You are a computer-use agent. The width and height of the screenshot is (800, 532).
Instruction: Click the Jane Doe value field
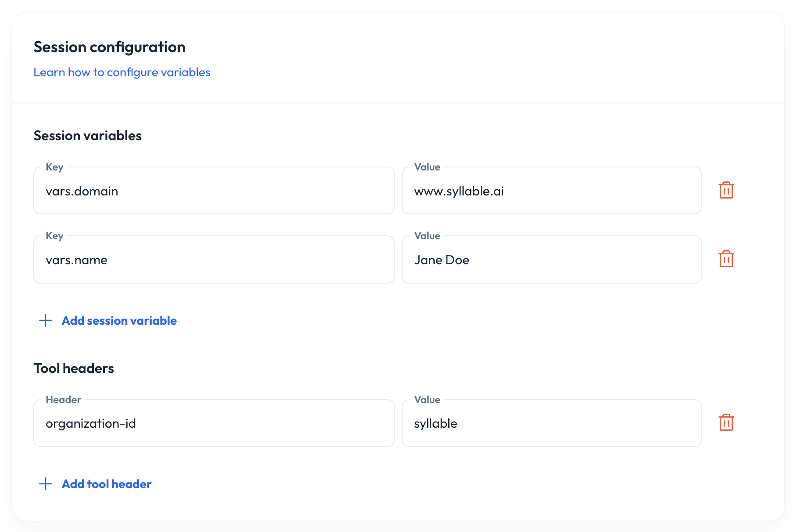551,260
